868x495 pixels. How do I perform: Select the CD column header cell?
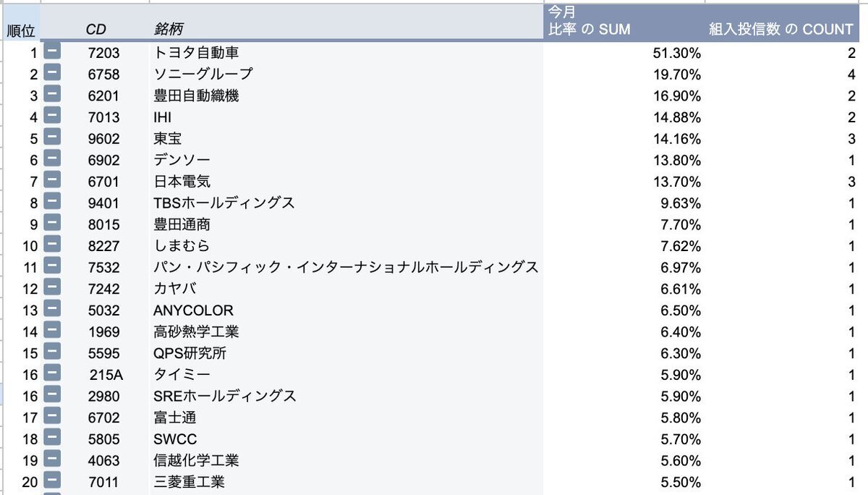96,29
